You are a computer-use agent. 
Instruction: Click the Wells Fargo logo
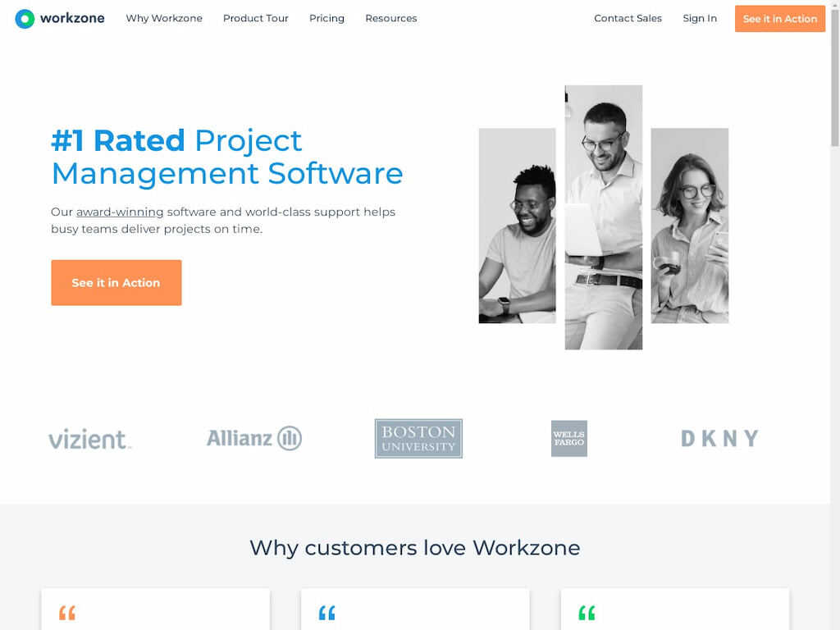pos(568,438)
